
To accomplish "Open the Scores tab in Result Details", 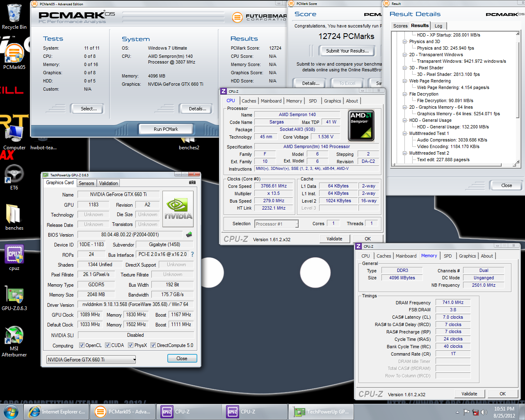I will 400,26.
